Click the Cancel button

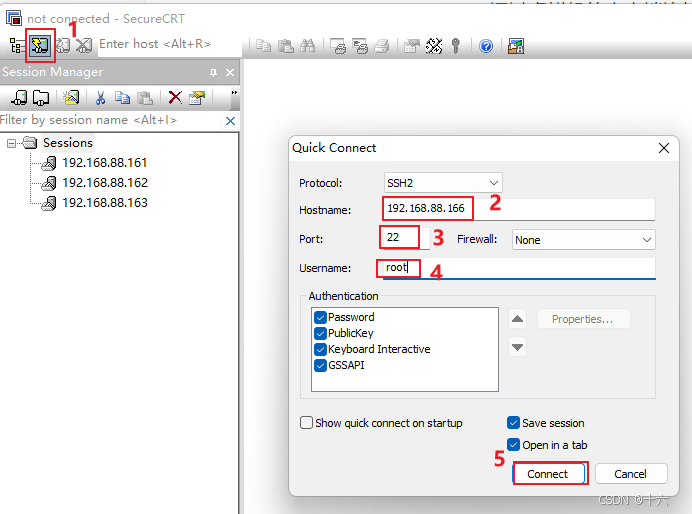[x=631, y=474]
